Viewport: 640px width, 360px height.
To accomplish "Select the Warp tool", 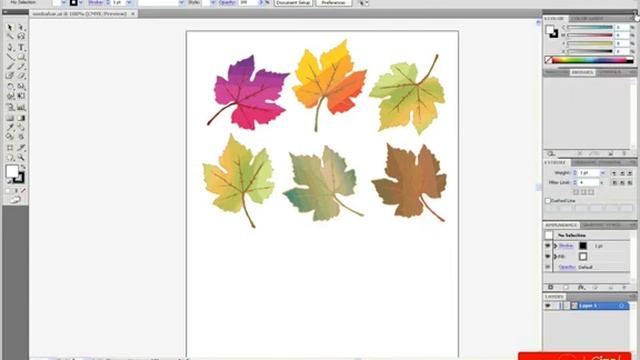I will [x=10, y=97].
